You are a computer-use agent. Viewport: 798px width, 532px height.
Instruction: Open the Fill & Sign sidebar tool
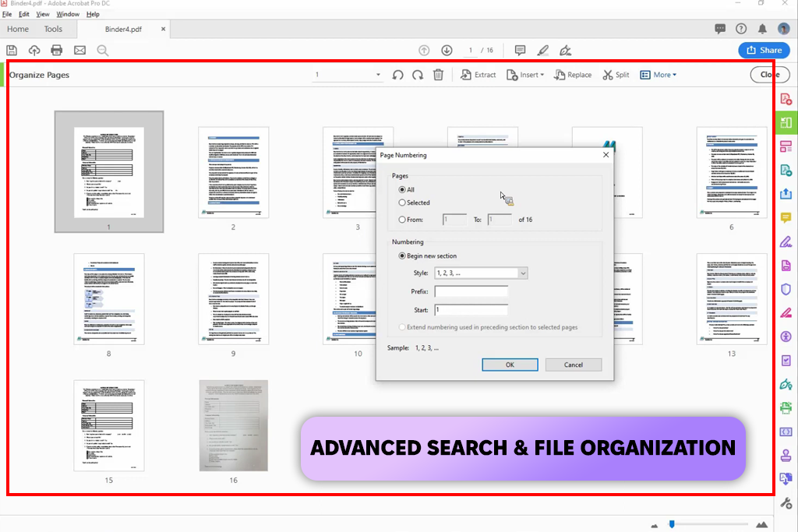[x=786, y=241]
